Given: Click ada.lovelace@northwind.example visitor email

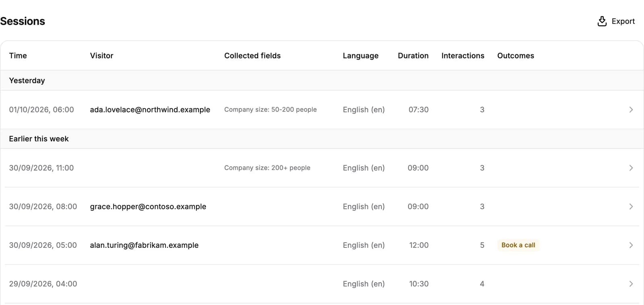Looking at the screenshot, I should coord(150,109).
